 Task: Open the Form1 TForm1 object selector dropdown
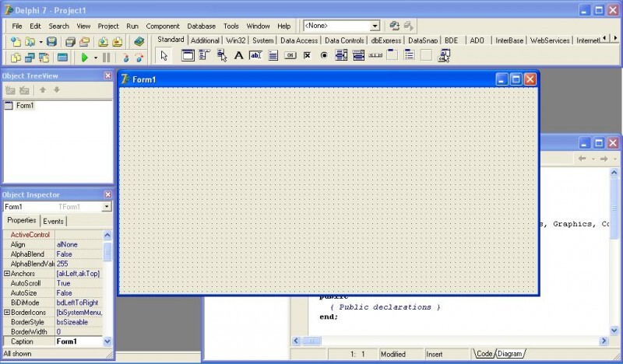tap(107, 206)
